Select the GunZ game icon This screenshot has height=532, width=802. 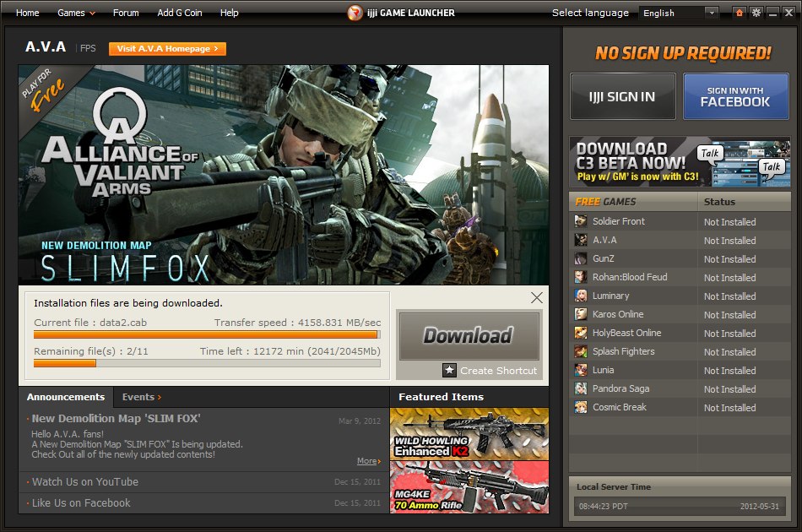point(581,258)
